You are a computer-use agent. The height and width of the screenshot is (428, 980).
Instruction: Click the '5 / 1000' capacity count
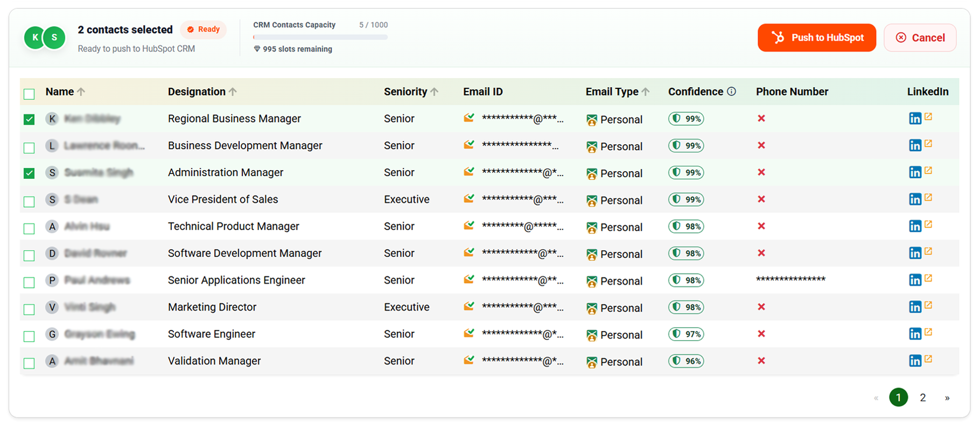pyautogui.click(x=373, y=25)
